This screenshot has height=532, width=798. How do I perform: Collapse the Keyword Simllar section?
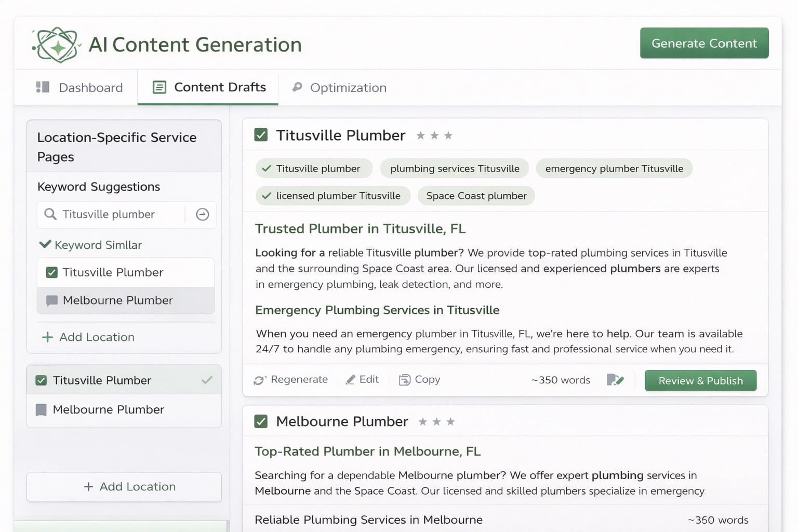tap(45, 244)
